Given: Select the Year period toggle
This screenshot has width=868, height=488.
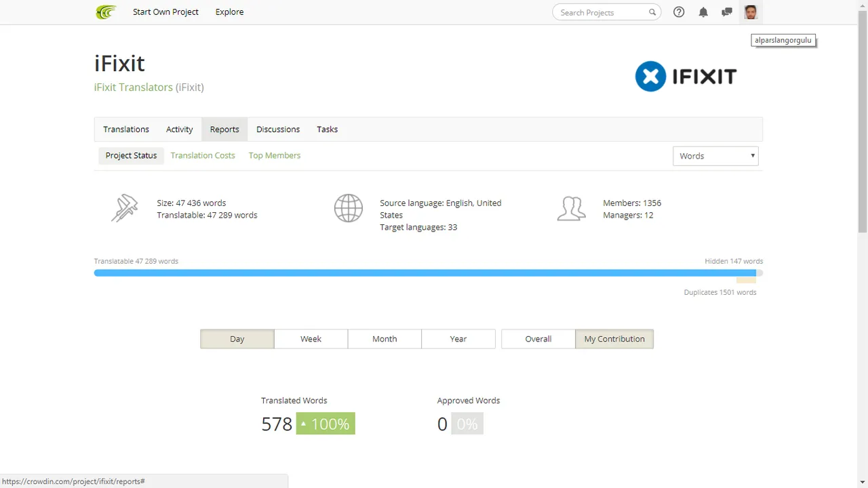Looking at the screenshot, I should (458, 339).
